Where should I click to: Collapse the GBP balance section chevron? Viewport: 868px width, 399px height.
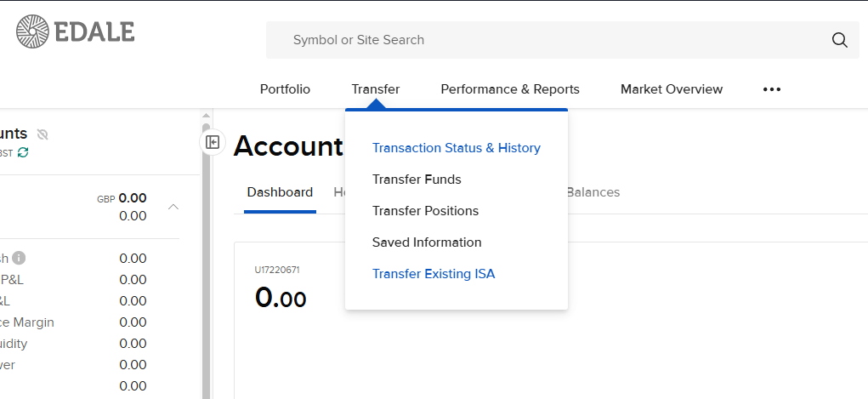point(173,207)
